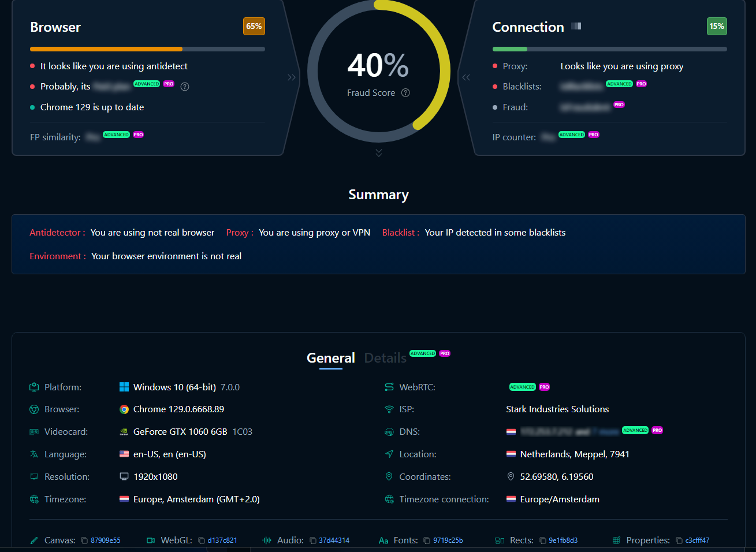This screenshot has height=552, width=756.
Task: Click the Connection score progress bar
Action: (x=609, y=49)
